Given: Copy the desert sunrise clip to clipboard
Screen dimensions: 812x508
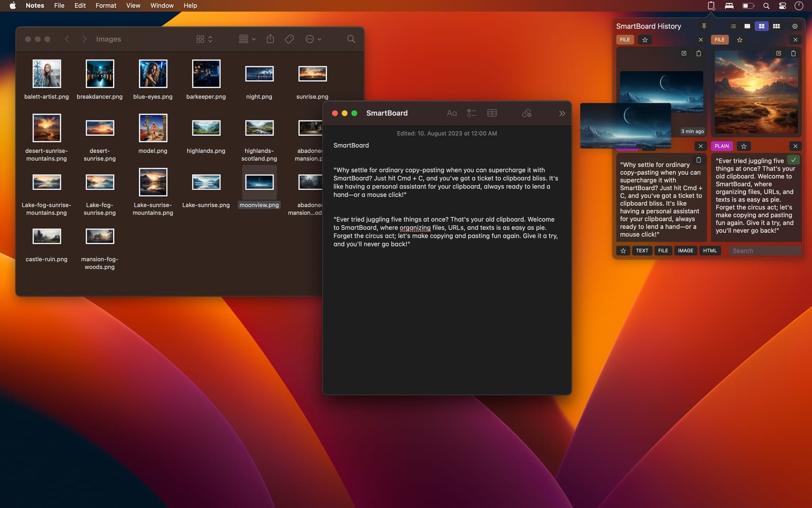Looking at the screenshot, I should click(793, 53).
